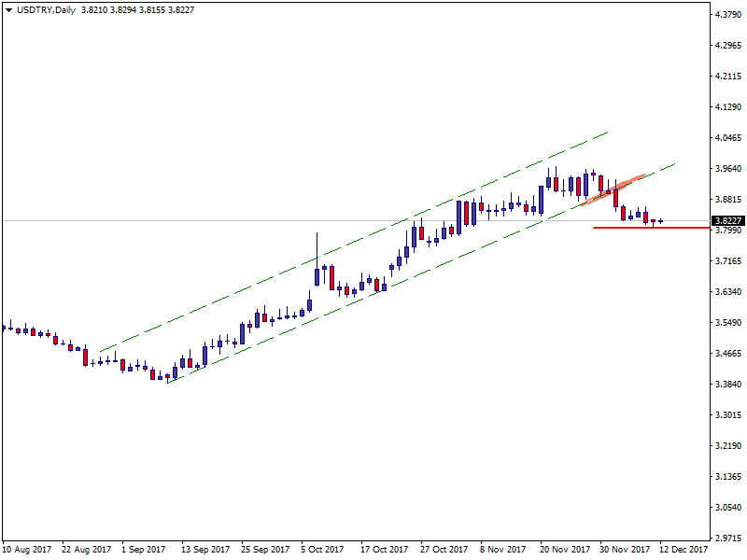Viewport: 747px width, 560px height.
Task: Click the 12 Dec 2017 date label
Action: [683, 550]
